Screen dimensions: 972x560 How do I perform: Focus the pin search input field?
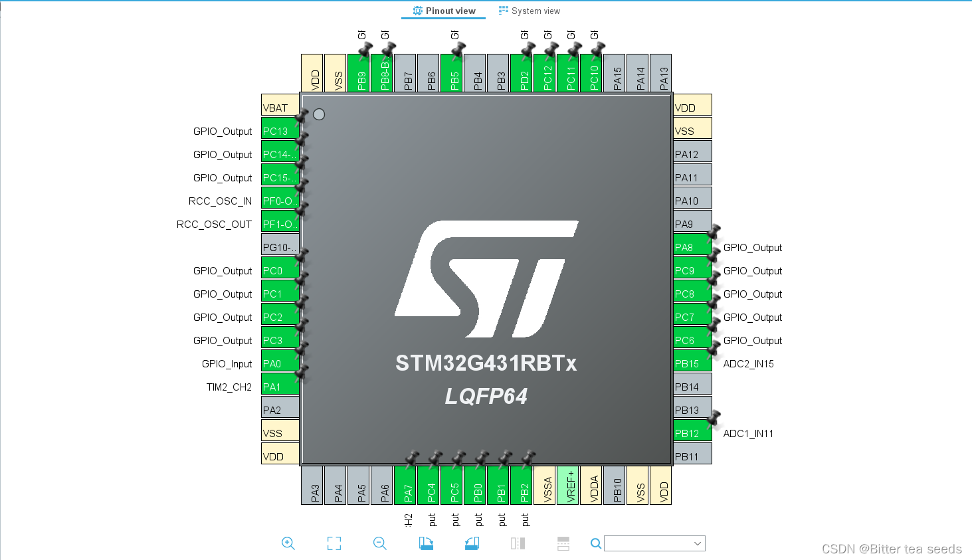(x=654, y=543)
